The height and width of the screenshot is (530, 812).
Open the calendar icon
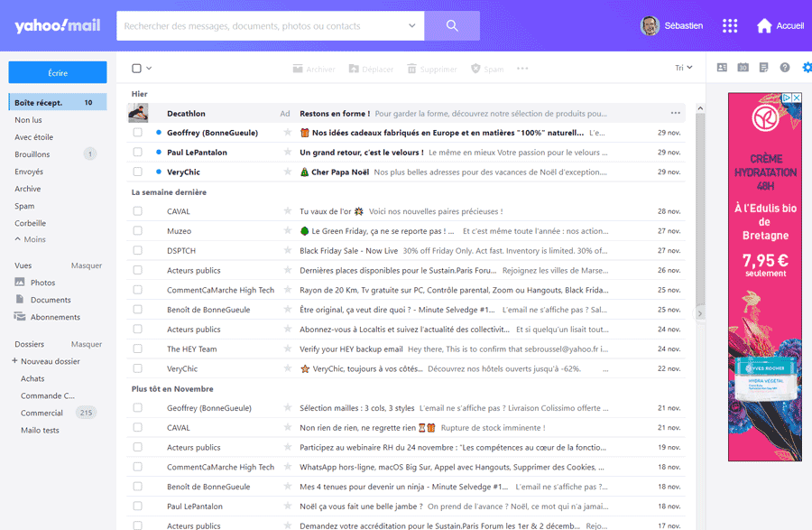[x=743, y=68]
